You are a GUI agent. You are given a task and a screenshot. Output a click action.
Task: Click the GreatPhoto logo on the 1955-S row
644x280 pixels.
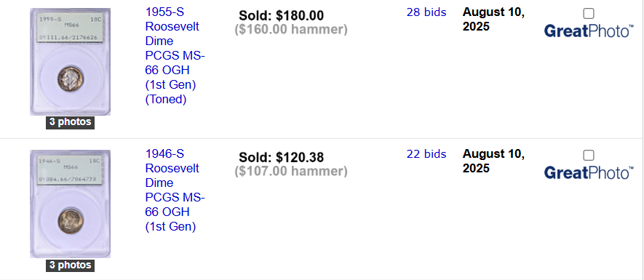click(589, 31)
